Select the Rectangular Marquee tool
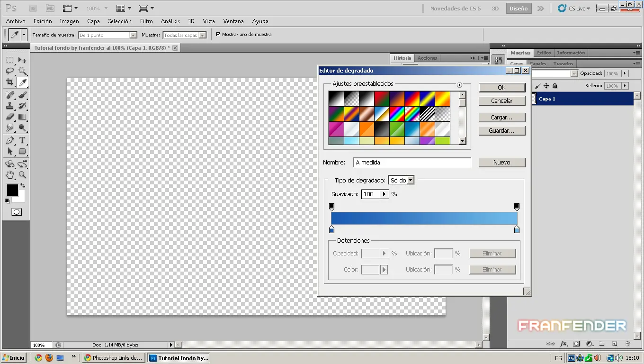This screenshot has height=364, width=644. tap(10, 60)
